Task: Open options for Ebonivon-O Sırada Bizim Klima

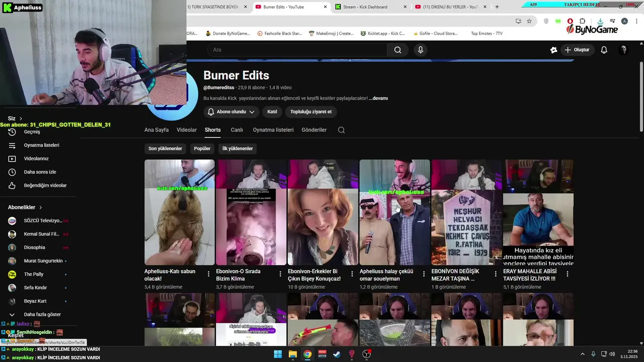Action: pyautogui.click(x=280, y=274)
